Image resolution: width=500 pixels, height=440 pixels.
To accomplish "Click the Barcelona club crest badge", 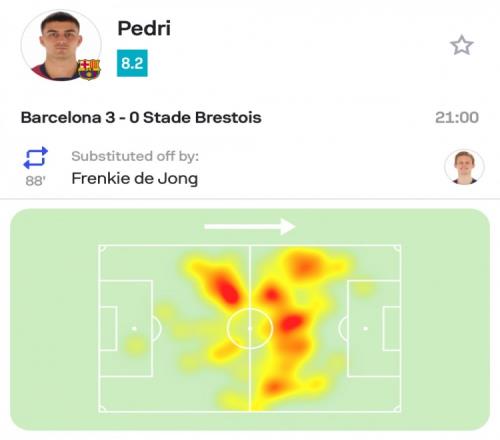I will (x=89, y=69).
